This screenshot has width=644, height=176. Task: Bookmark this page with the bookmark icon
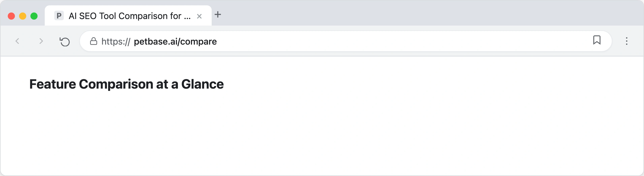click(x=596, y=40)
